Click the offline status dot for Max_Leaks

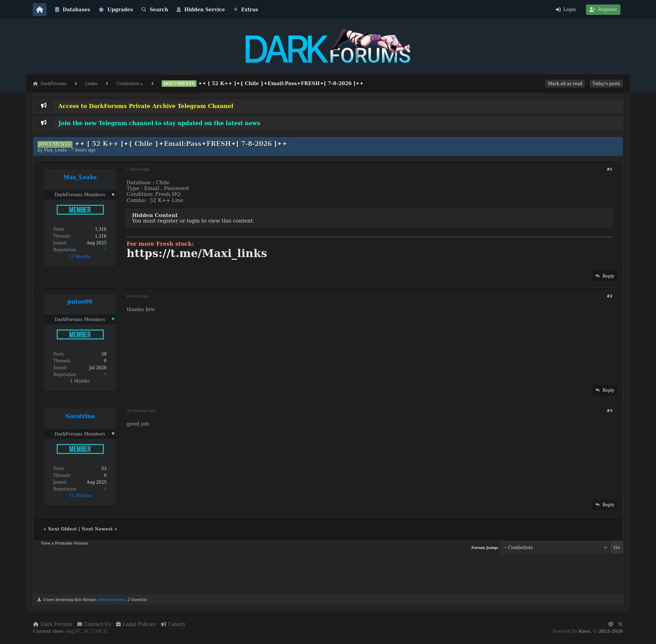(113, 194)
